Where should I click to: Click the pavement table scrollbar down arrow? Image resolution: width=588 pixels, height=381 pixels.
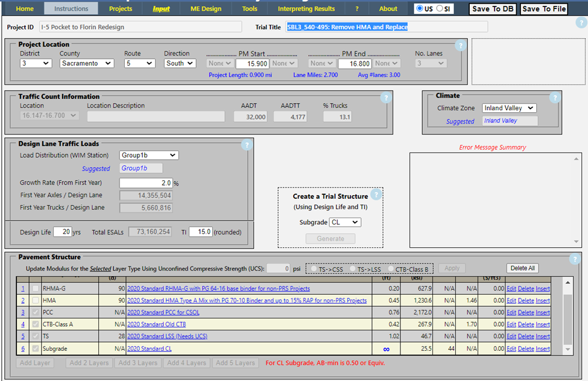click(567, 349)
